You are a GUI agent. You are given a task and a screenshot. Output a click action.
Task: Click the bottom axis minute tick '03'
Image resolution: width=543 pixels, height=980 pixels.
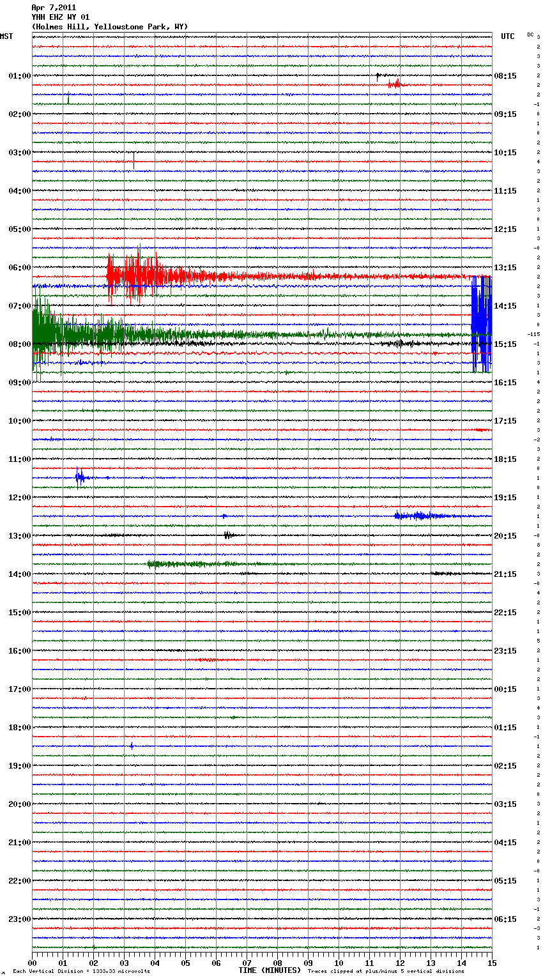point(125,963)
